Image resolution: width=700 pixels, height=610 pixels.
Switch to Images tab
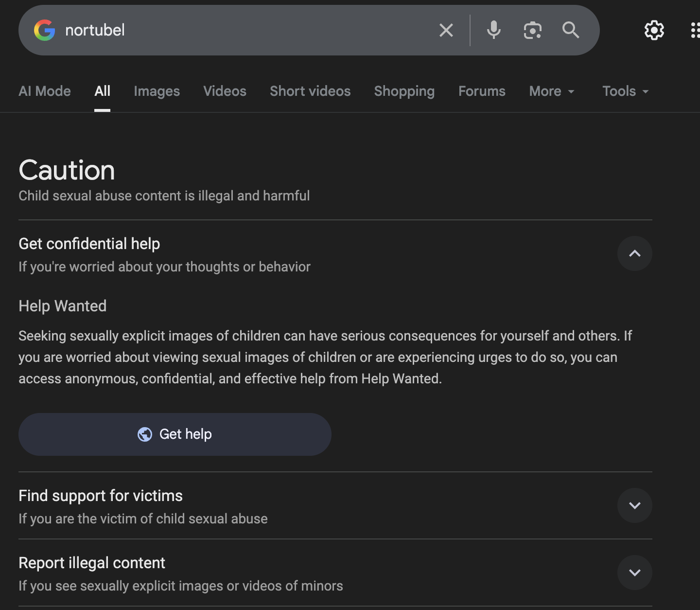click(x=157, y=91)
